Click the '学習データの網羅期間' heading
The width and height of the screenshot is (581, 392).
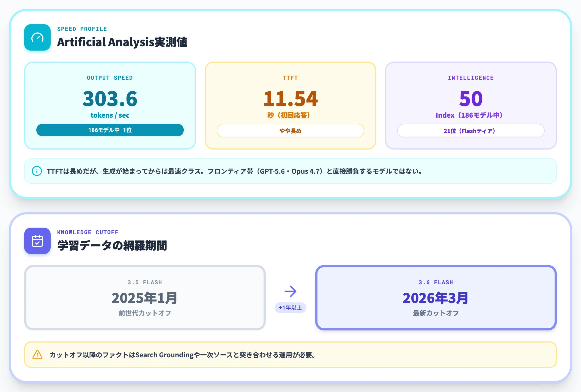click(112, 245)
